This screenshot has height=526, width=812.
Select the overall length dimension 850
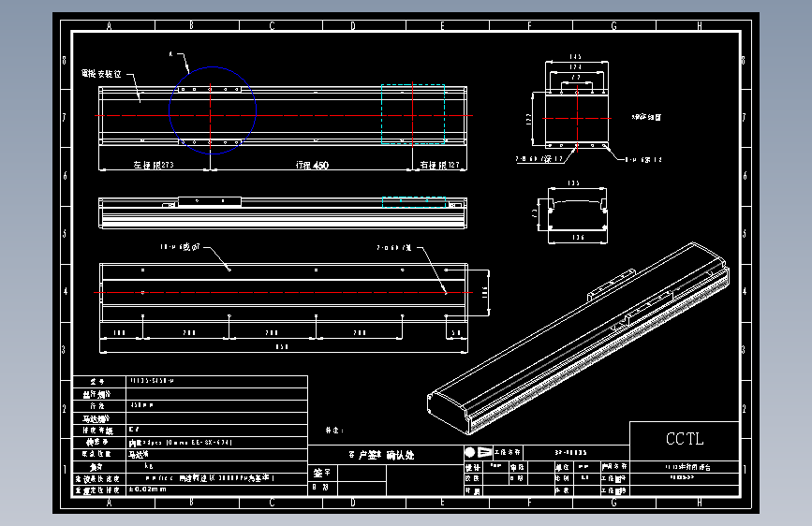282,347
